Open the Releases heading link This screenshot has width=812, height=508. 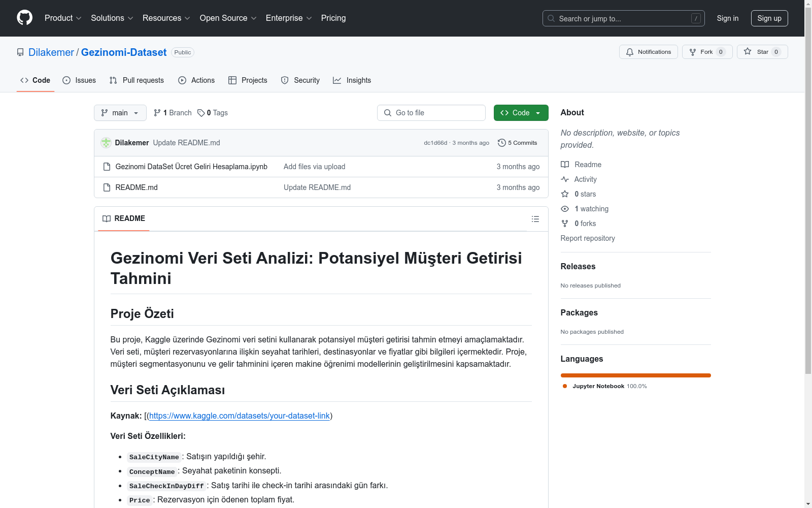(578, 266)
